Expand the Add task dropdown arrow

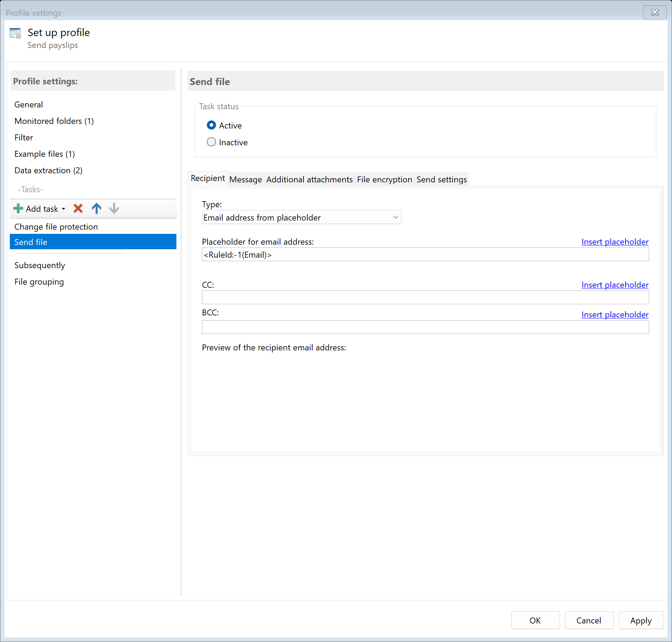63,209
